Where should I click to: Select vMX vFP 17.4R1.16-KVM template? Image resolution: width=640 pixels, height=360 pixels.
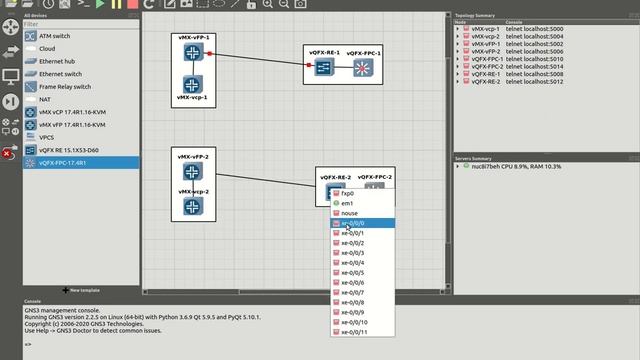[81, 124]
